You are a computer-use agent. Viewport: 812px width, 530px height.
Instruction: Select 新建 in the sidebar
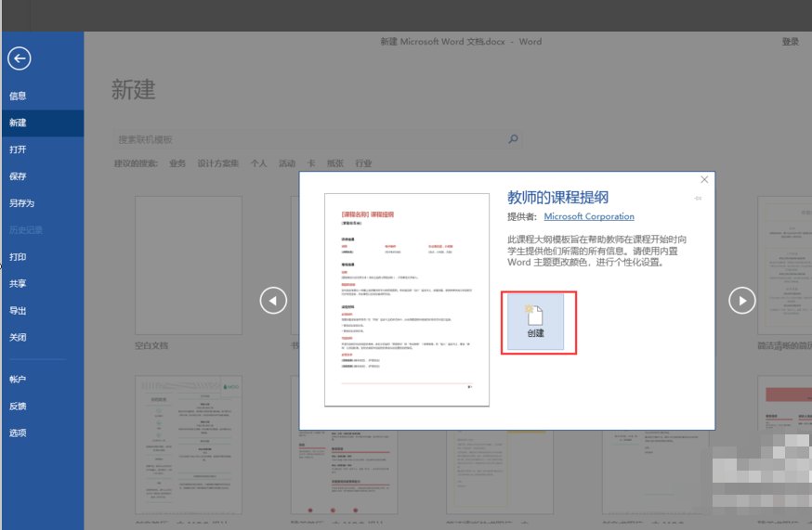(x=43, y=123)
